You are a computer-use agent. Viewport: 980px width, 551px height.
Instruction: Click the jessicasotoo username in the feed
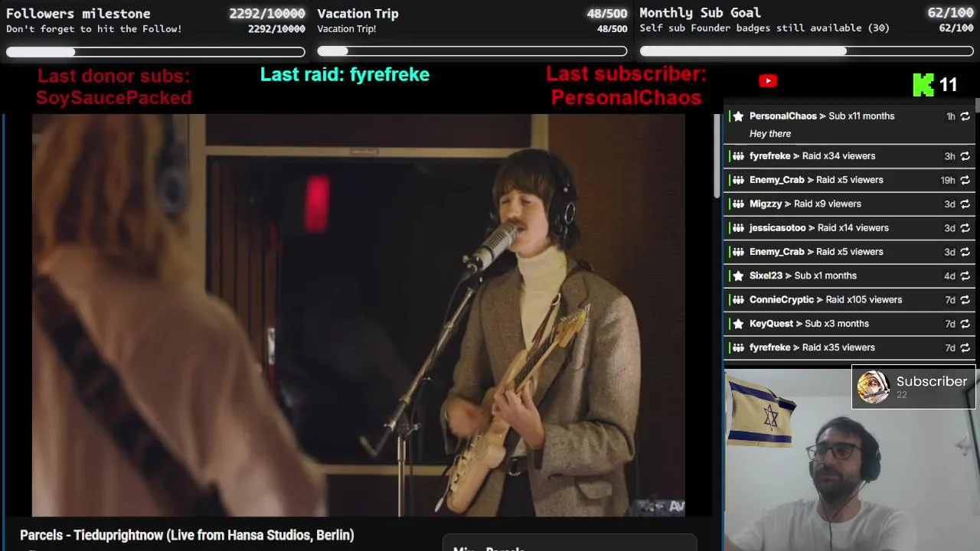(x=778, y=228)
